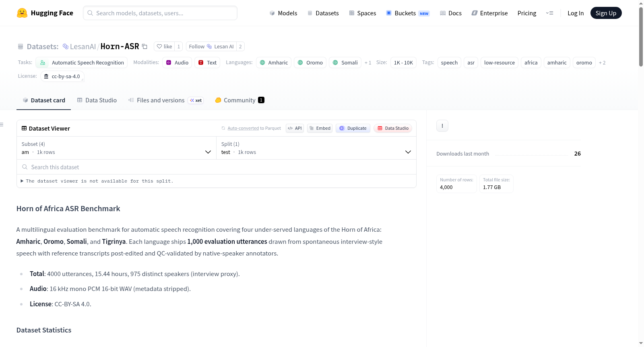Screen dimensions: 644x347
Task: Open the Auto-converted to Parquet link
Action: pos(243,128)
